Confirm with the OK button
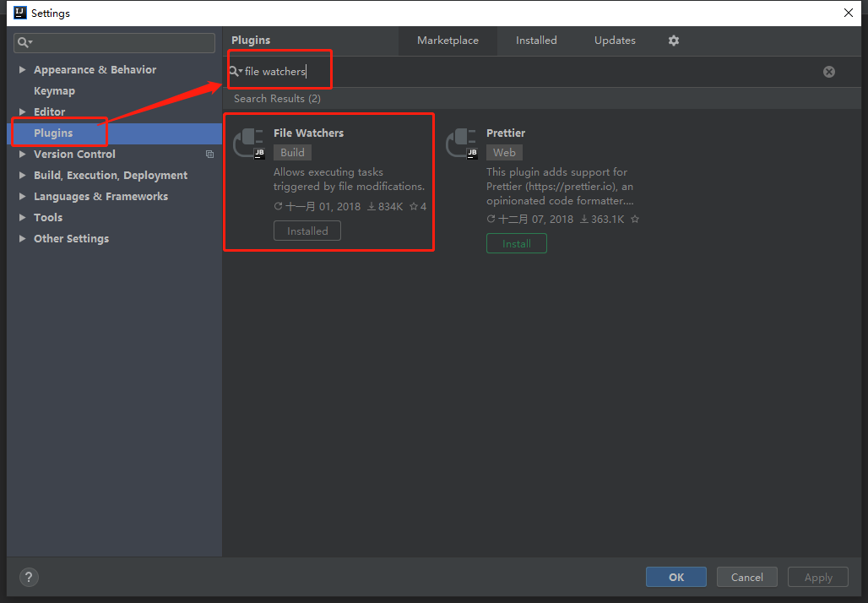The height and width of the screenshot is (603, 868). coord(676,577)
